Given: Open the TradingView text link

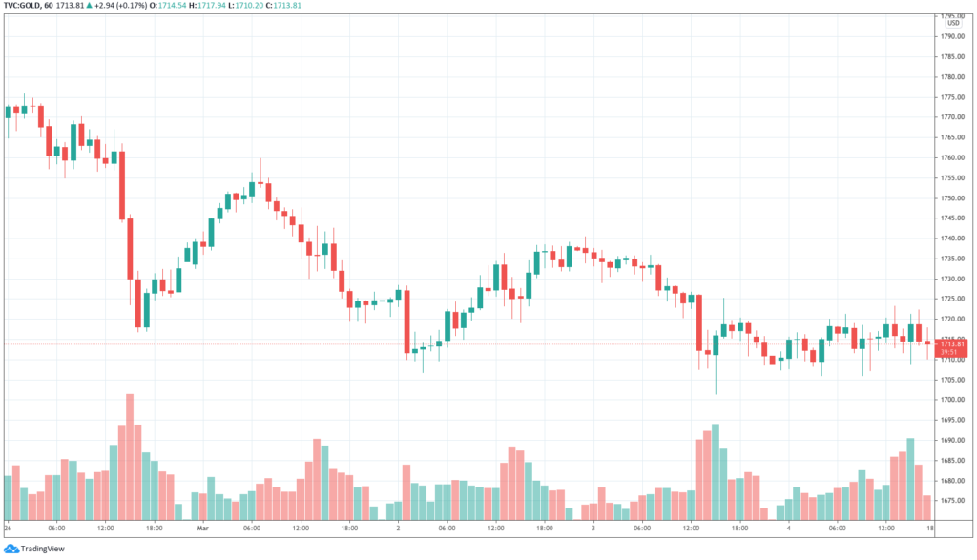Looking at the screenshot, I should coord(42,549).
